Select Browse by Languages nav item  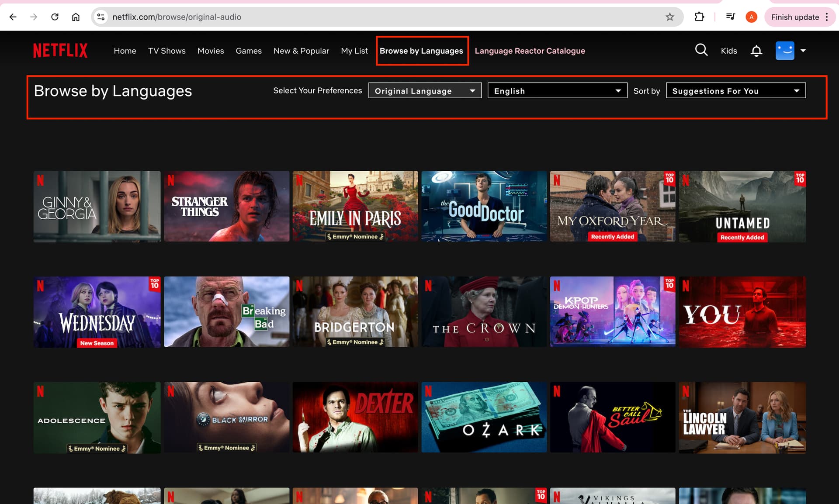pyautogui.click(x=421, y=51)
